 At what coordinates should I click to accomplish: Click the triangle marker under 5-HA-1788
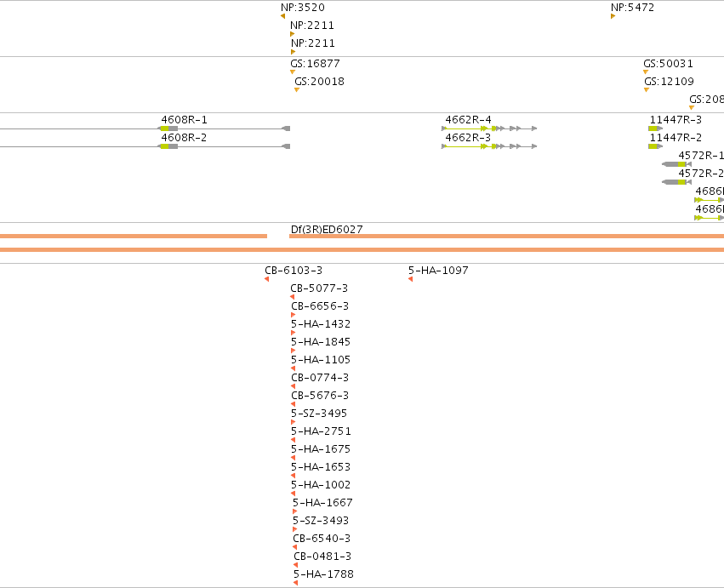(295, 583)
